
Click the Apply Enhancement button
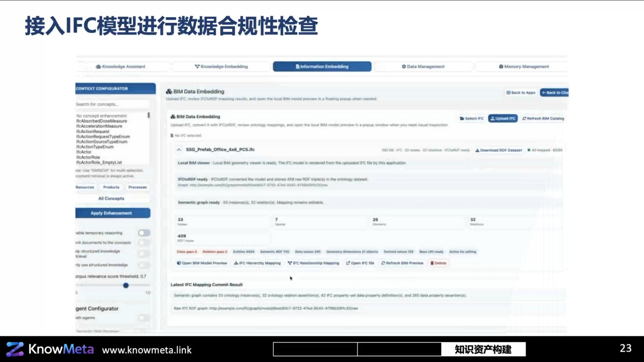(113, 213)
